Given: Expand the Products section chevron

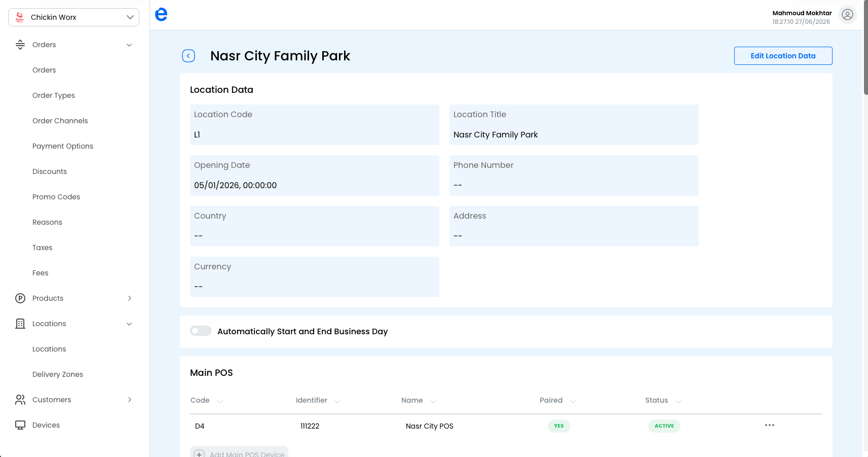Looking at the screenshot, I should coord(129,298).
